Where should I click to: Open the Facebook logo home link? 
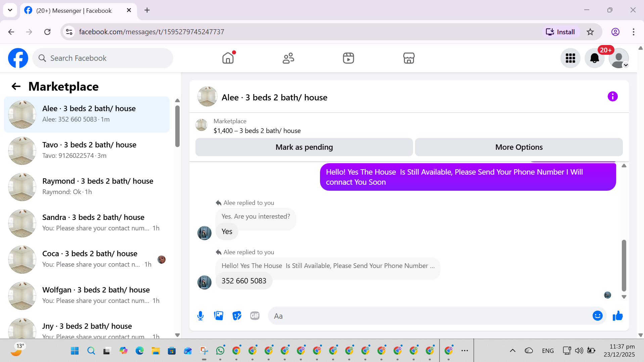[x=18, y=58]
